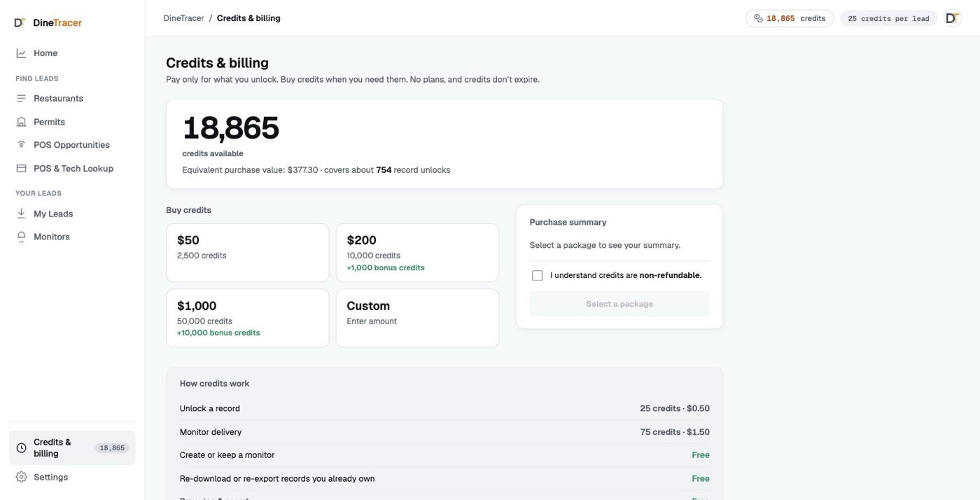Open the Permits section
The width and height of the screenshot is (980, 500).
click(x=72, y=122)
